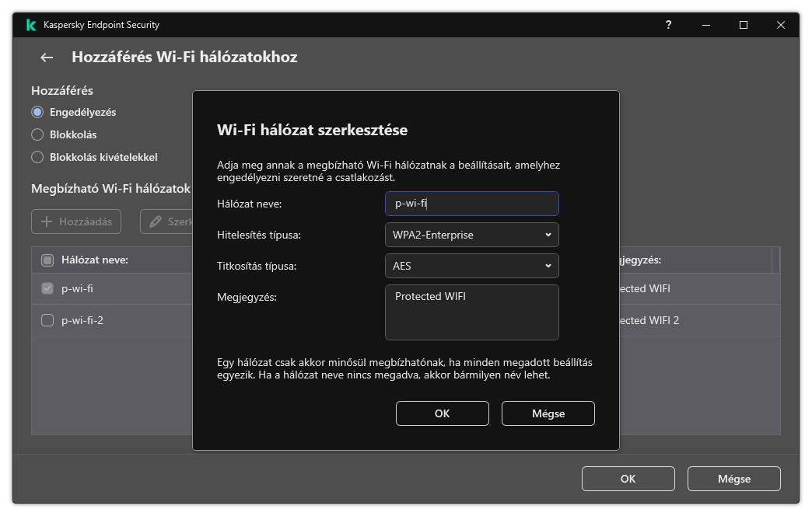
Task: Navigate back using the arrow icon
Action: tap(45, 57)
